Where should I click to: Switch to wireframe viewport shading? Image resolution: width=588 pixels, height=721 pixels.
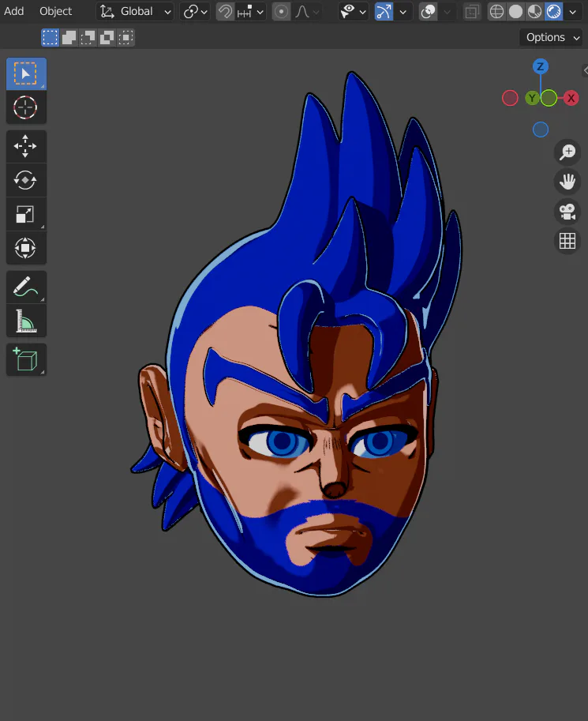pyautogui.click(x=497, y=12)
